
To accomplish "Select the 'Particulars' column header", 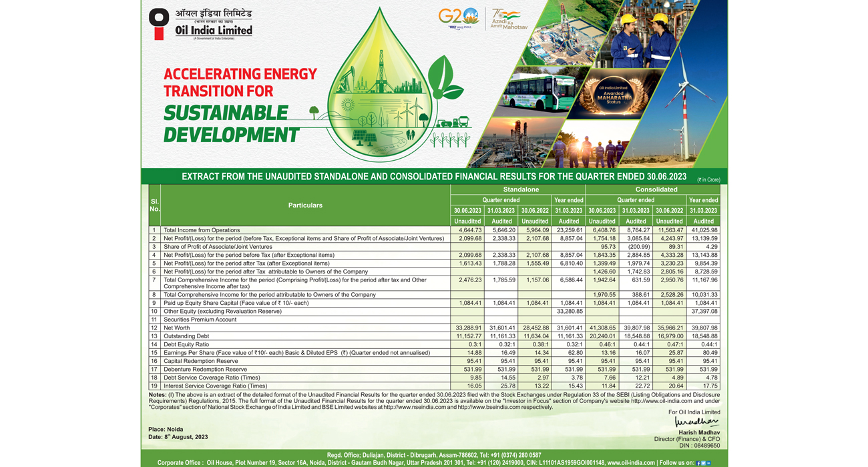I will pyautogui.click(x=305, y=205).
